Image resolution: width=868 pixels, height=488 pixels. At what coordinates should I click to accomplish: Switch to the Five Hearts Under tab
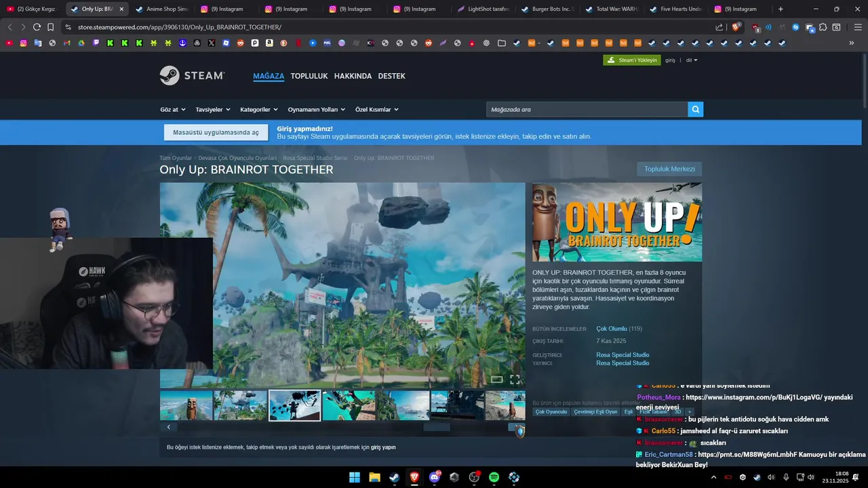click(675, 9)
